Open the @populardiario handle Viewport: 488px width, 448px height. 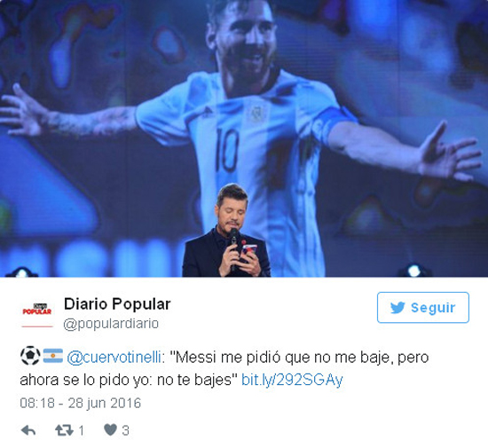(111, 324)
